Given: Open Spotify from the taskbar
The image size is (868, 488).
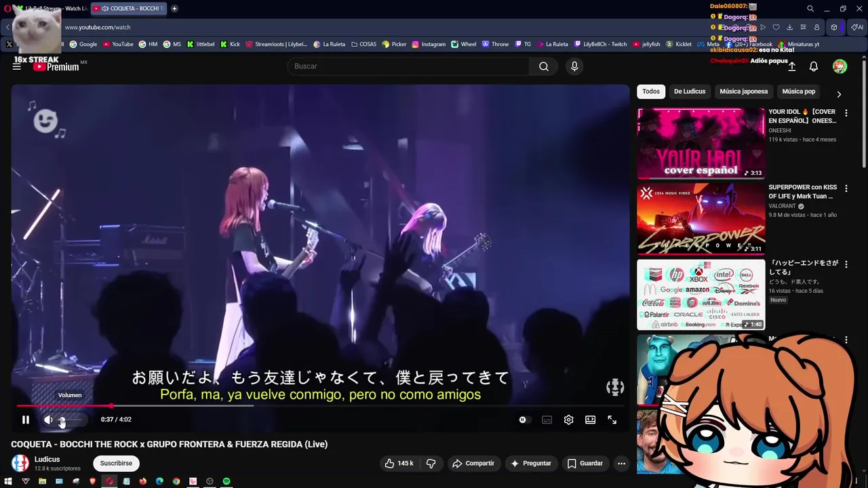Looking at the screenshot, I should pos(226,481).
